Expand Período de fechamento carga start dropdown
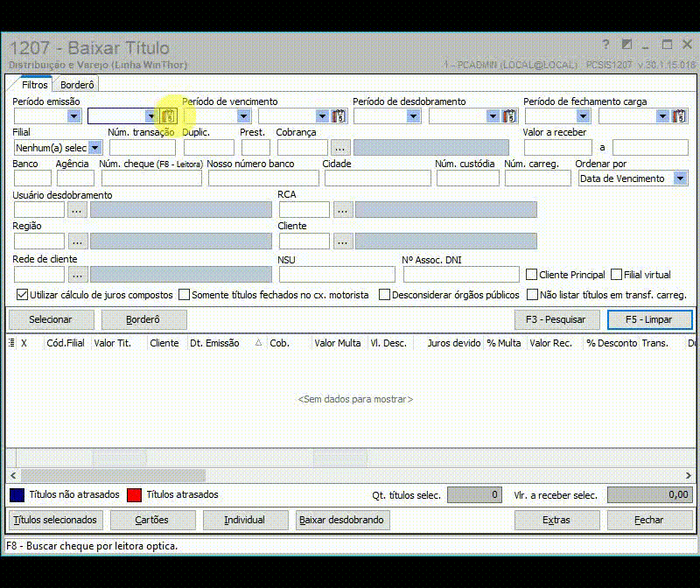Screen dimensions: 700x588 [583, 116]
